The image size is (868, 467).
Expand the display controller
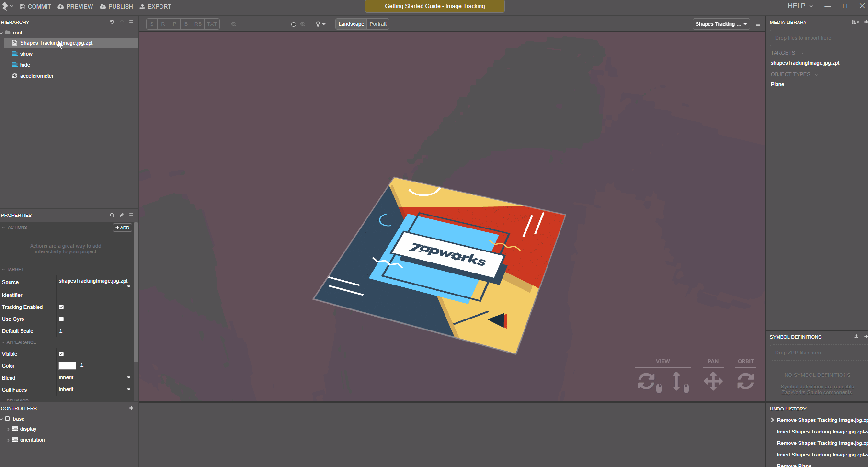pyautogui.click(x=8, y=429)
